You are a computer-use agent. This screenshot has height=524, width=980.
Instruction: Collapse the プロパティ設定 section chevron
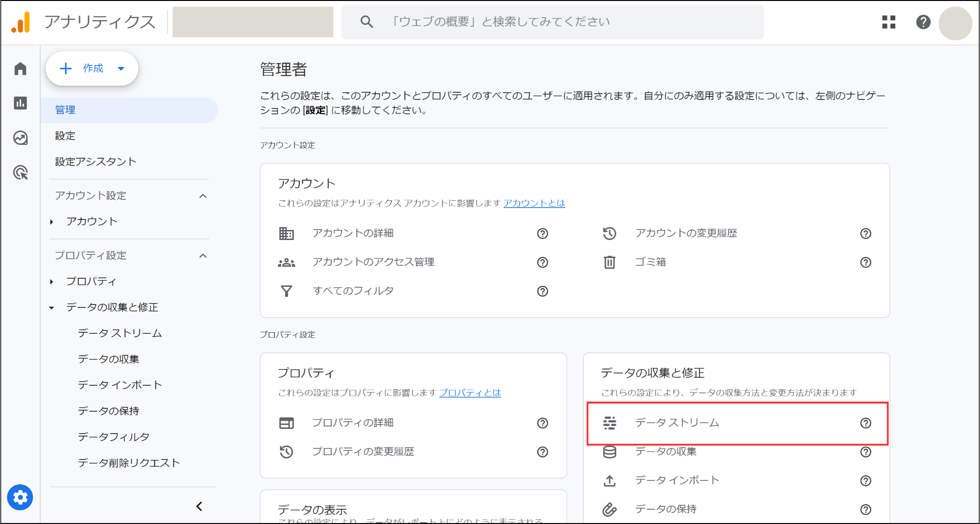pos(203,256)
